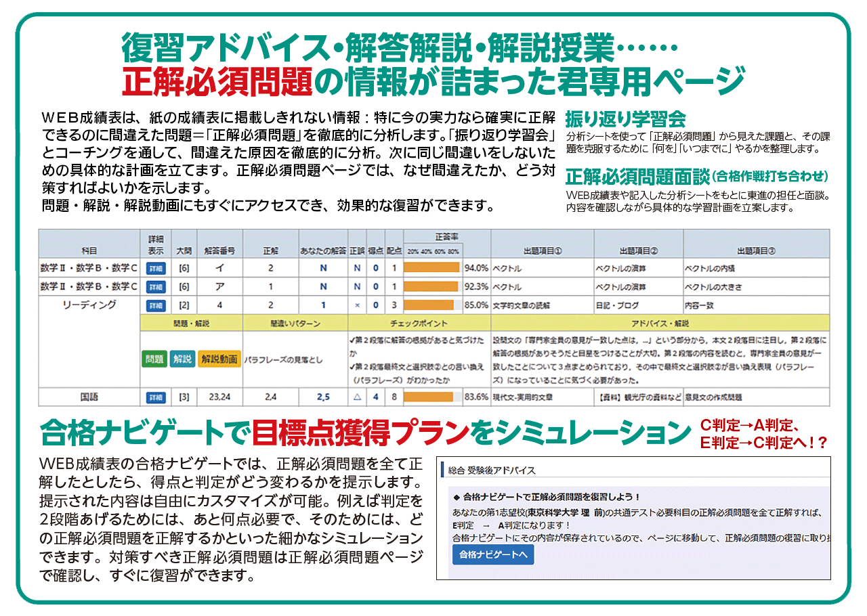
Task: Click the 出題項目① column header
Action: (543, 250)
